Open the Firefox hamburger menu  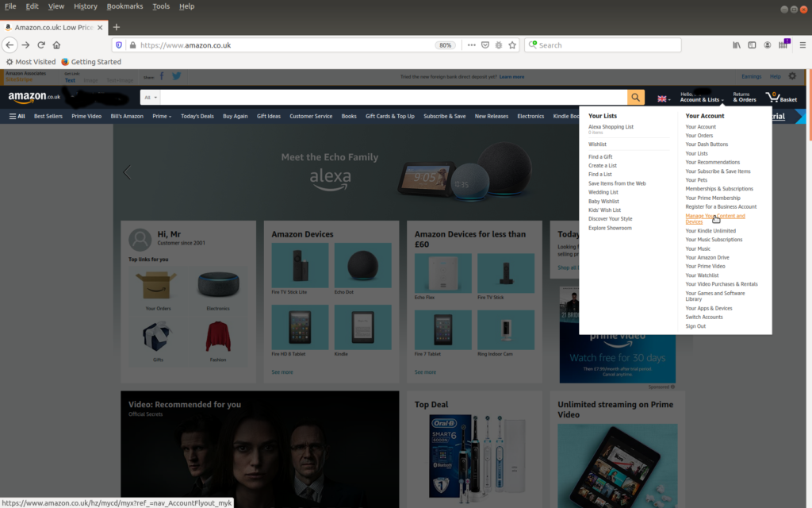(802, 45)
